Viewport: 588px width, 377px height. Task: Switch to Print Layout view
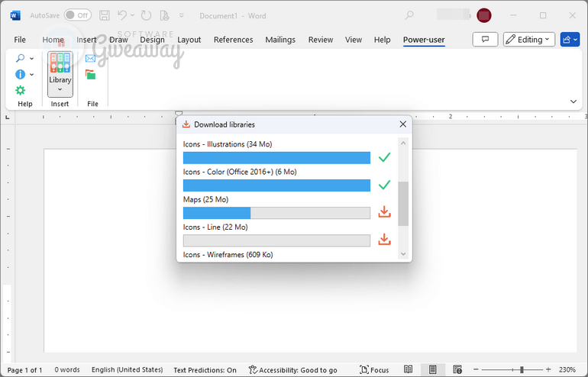[432, 369]
